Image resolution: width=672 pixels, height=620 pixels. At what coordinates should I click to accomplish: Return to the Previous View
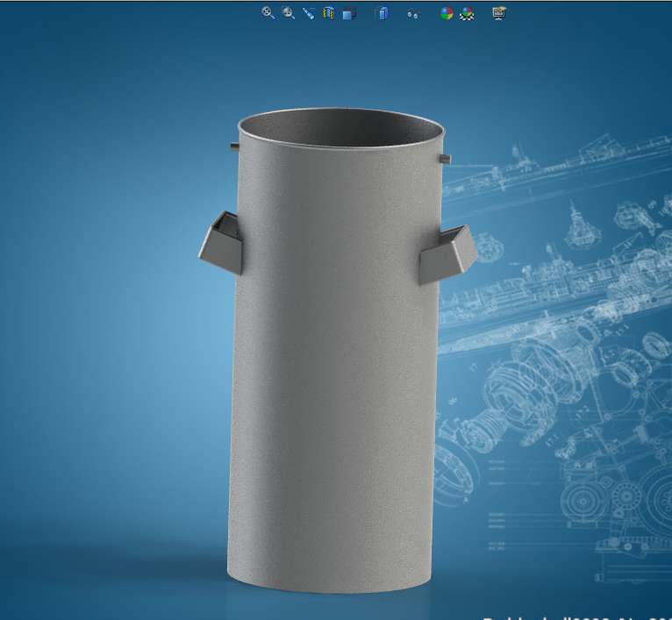[x=309, y=13]
